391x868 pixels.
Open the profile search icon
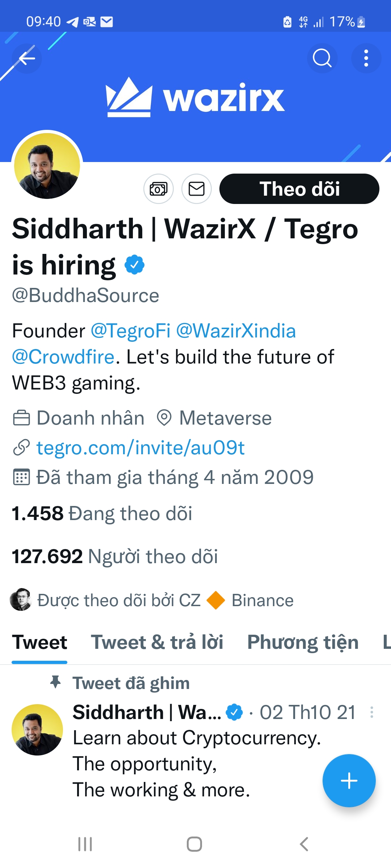(x=322, y=58)
